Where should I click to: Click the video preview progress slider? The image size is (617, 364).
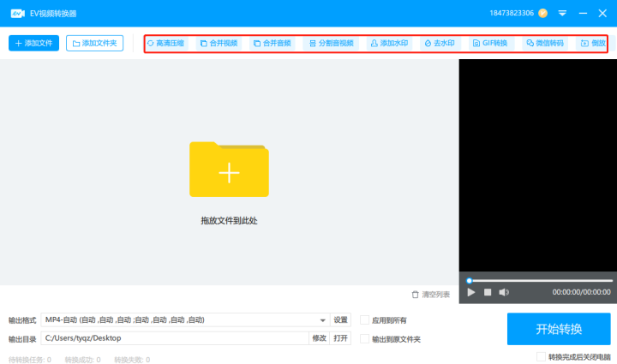(540, 280)
